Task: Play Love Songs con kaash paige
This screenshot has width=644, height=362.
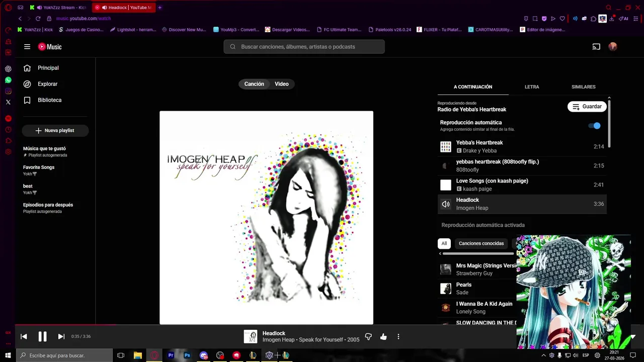Action: pyautogui.click(x=522, y=185)
